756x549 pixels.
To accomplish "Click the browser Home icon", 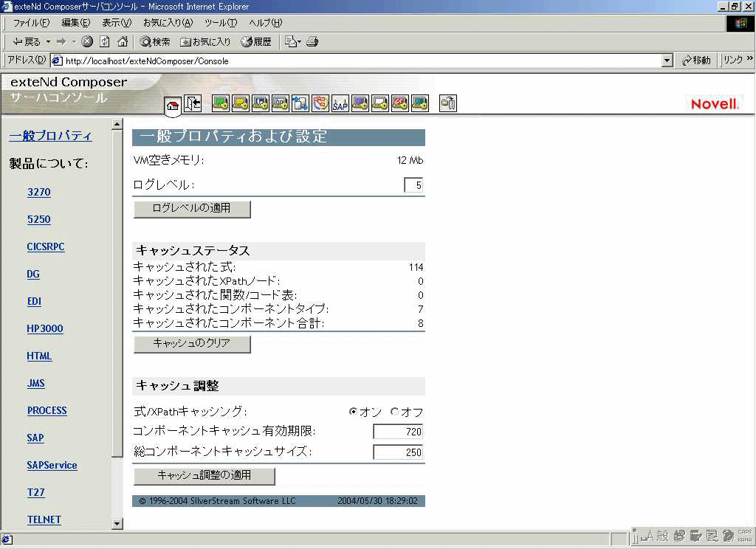I will click(123, 42).
